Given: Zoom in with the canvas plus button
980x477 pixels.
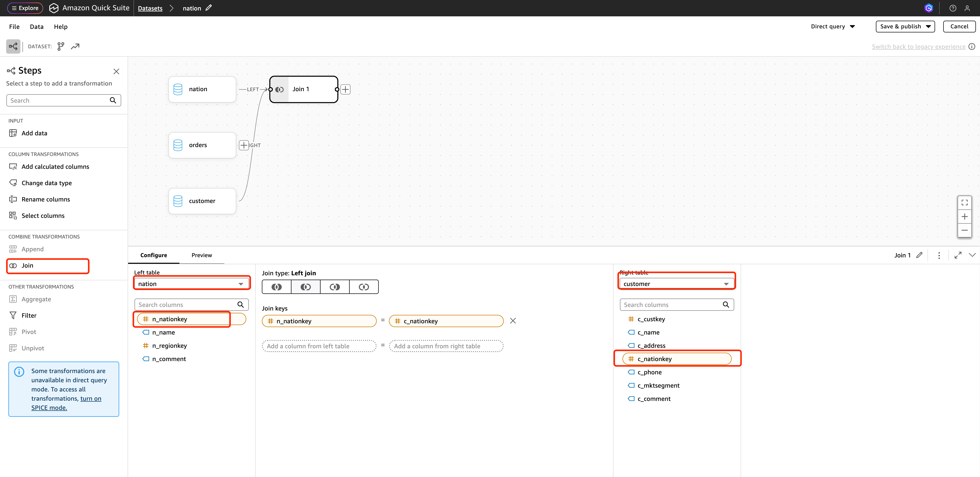Looking at the screenshot, I should pyautogui.click(x=964, y=217).
